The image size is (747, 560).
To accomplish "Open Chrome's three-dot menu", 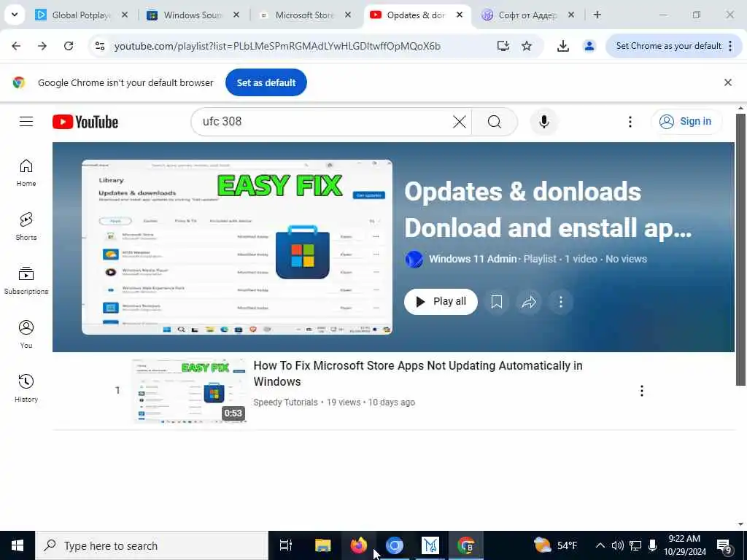I will coord(730,46).
